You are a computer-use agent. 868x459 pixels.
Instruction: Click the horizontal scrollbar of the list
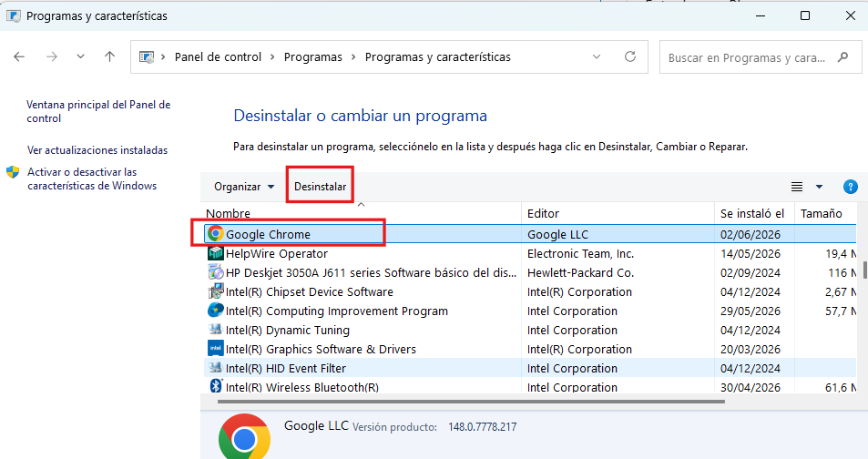coord(471,402)
